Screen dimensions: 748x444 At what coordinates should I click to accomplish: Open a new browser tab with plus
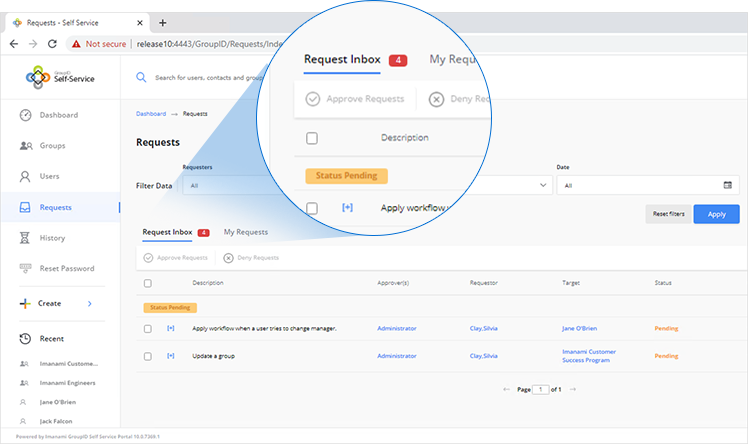click(163, 23)
